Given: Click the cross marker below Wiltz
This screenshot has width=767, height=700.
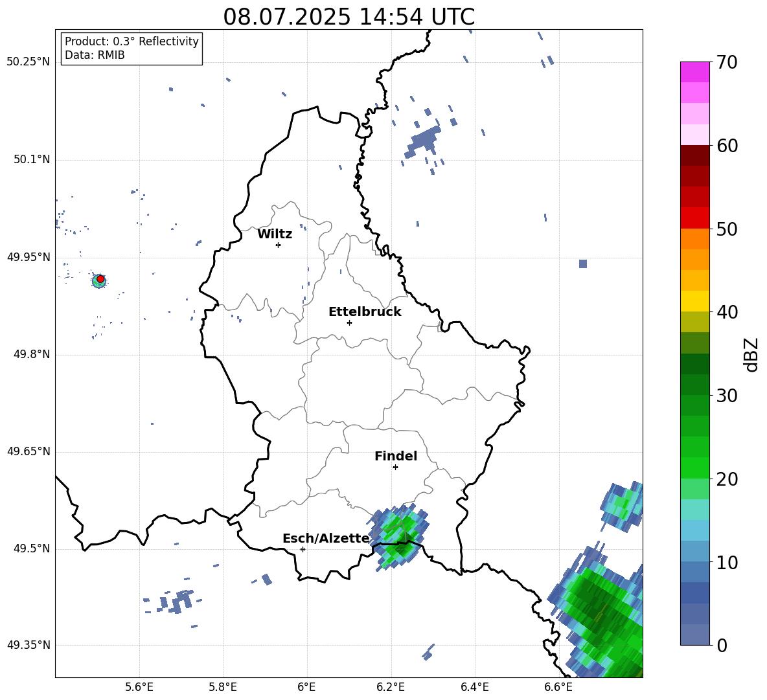Looking at the screenshot, I should [279, 245].
